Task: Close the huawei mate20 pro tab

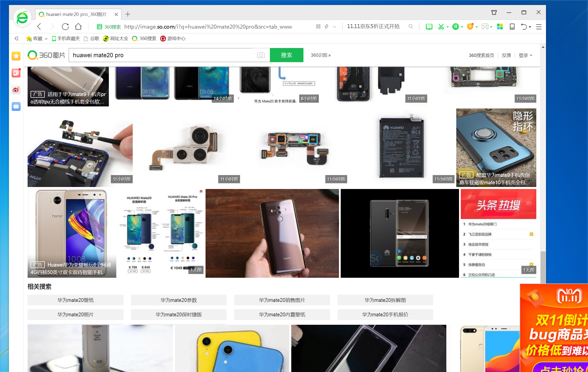Action: point(116,14)
